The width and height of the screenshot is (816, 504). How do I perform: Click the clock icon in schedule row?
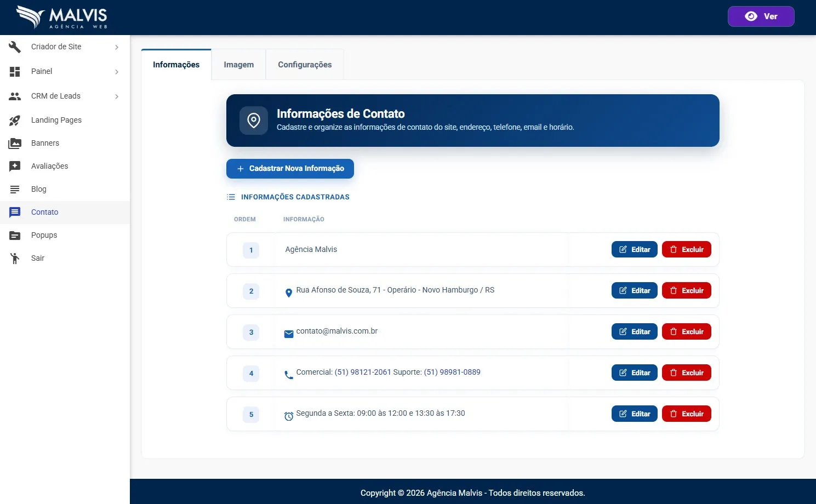pos(289,416)
